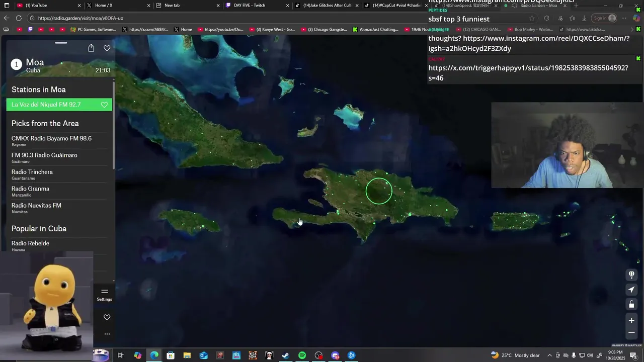
Task: Click the locate-me arrow icon on map
Action: [631, 290]
